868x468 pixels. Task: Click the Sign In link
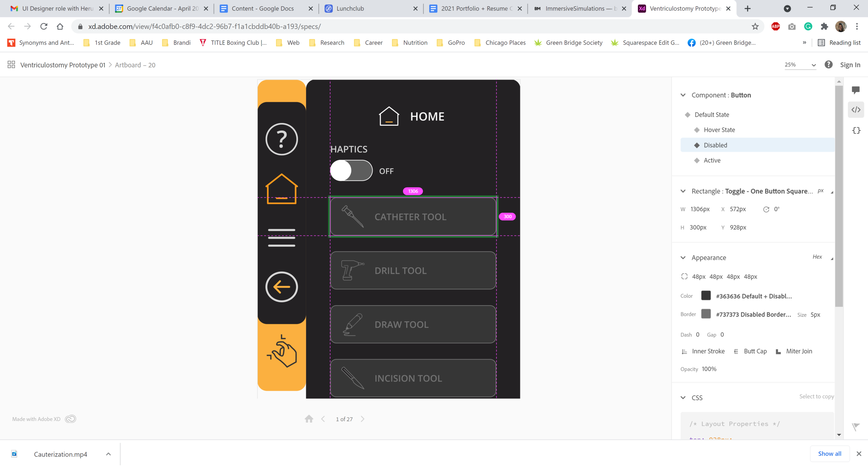pyautogui.click(x=850, y=65)
